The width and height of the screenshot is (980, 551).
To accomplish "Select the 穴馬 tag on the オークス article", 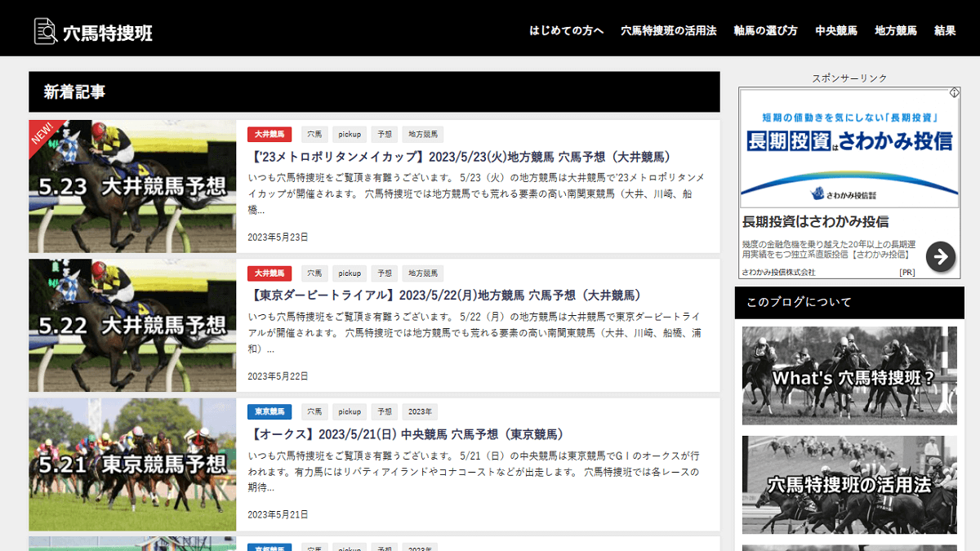I will 314,412.
